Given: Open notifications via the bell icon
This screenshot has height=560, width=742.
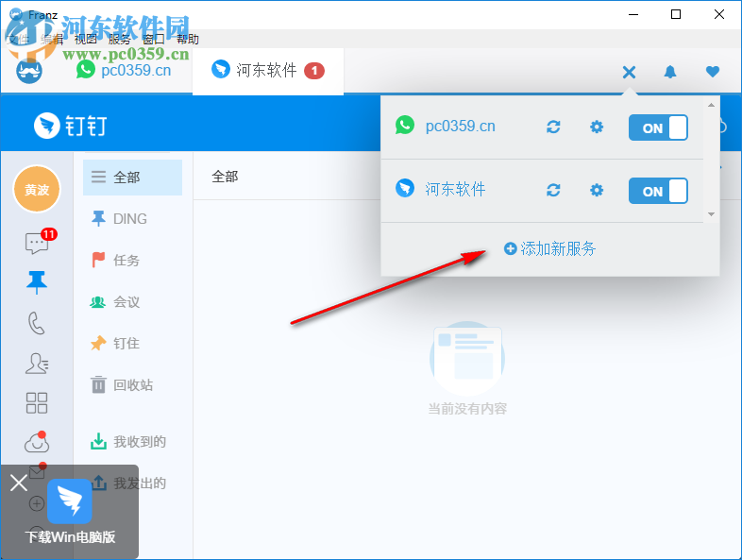Looking at the screenshot, I should (670, 72).
